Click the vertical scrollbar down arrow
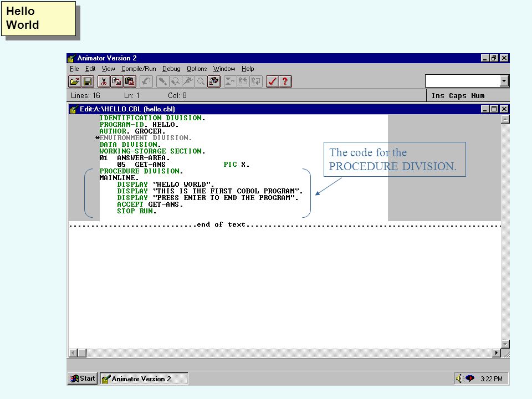This screenshot has width=532, height=399. (x=505, y=344)
